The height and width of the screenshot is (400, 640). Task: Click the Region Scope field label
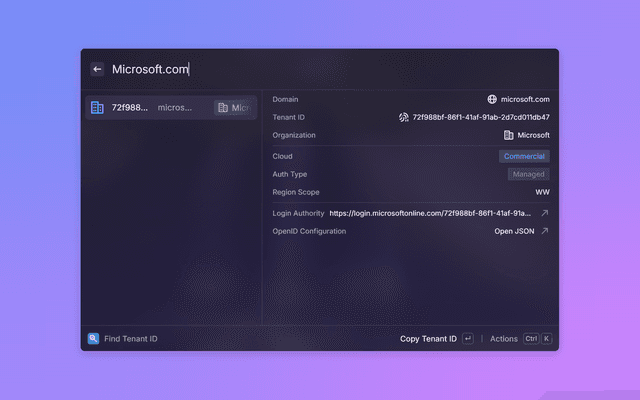[x=296, y=192]
